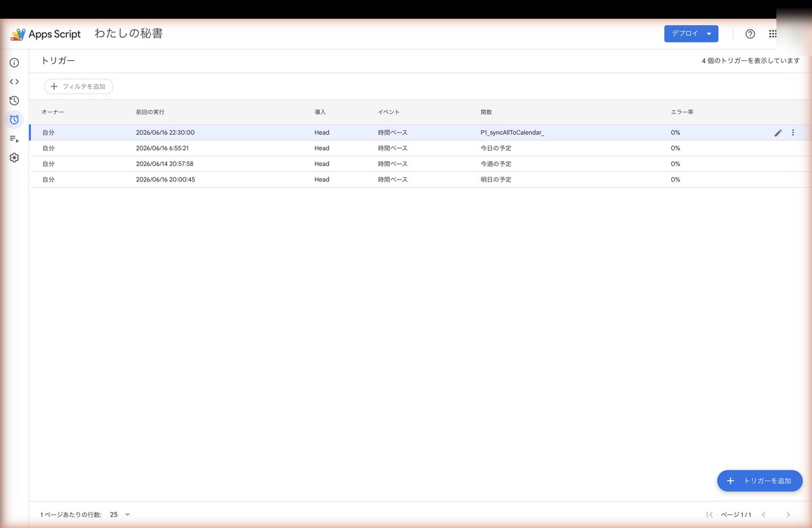Click the デプロイ deploy button
Image resolution: width=812 pixels, height=528 pixels.
pos(691,34)
